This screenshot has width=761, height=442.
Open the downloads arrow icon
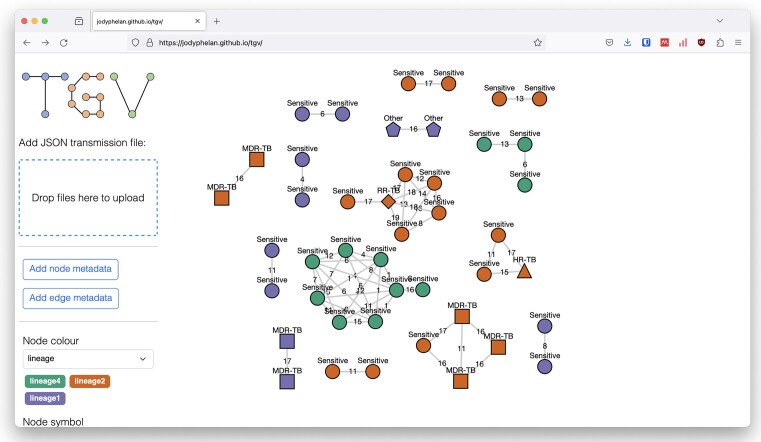(x=628, y=43)
